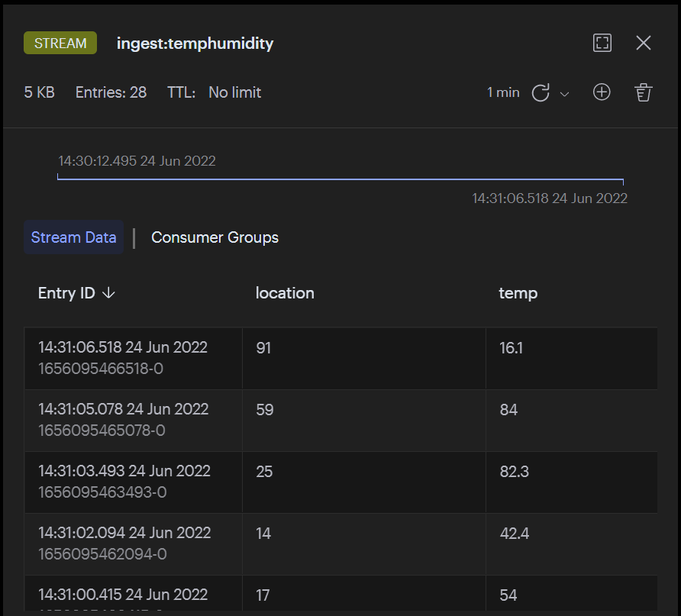Image resolution: width=681 pixels, height=616 pixels.
Task: Click the temp column header
Action: click(x=518, y=293)
